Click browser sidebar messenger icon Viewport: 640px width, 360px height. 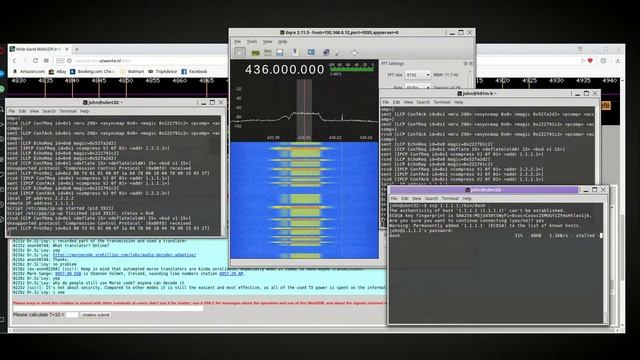click(2, 74)
